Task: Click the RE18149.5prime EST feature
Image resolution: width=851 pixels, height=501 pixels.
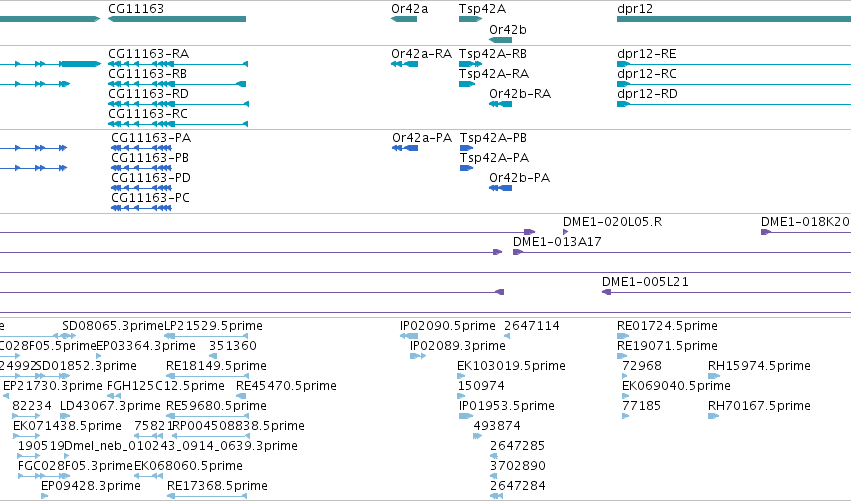Action: click(207, 376)
